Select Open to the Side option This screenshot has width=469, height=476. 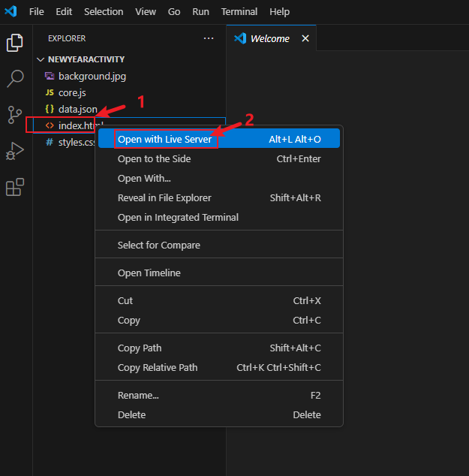154,158
